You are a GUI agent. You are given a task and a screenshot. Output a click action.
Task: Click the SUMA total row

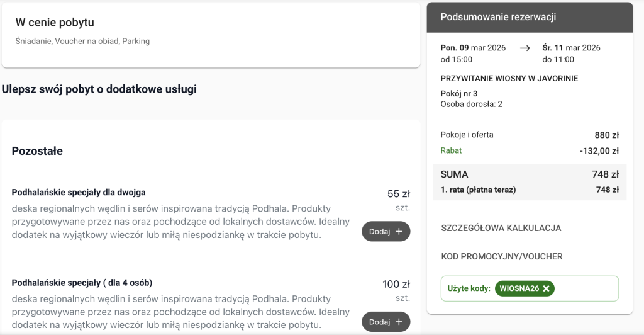coord(530,174)
